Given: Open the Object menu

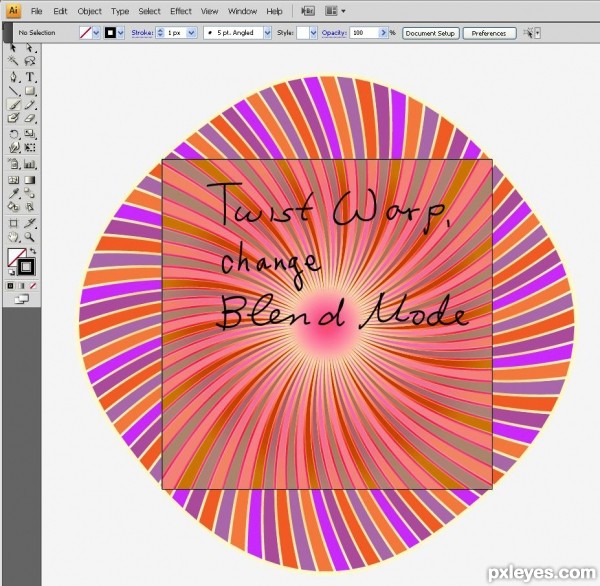Looking at the screenshot, I should click(90, 11).
